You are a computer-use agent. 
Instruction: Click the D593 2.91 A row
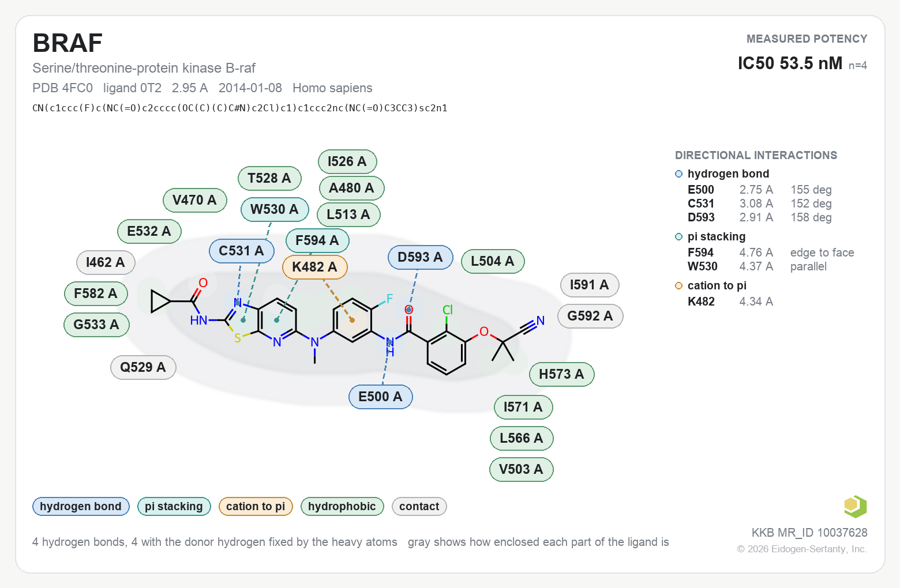pos(760,217)
